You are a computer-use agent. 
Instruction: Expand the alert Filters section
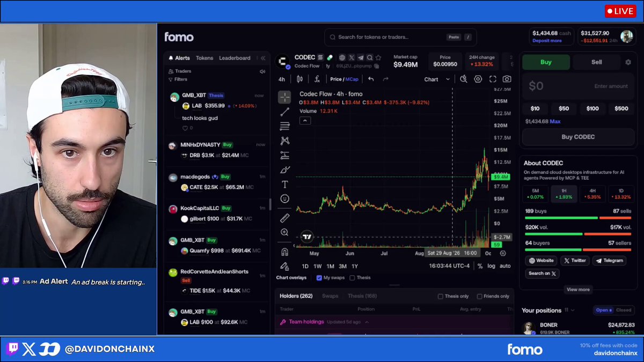178,79
